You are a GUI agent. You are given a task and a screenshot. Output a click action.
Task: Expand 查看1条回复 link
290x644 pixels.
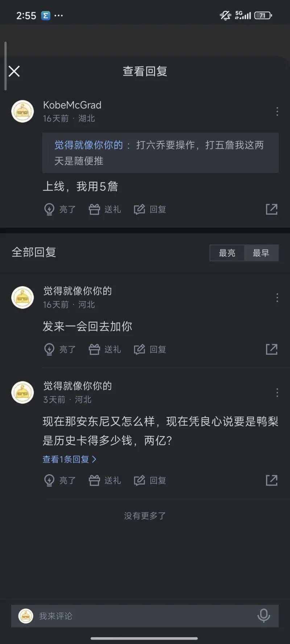[69, 459]
